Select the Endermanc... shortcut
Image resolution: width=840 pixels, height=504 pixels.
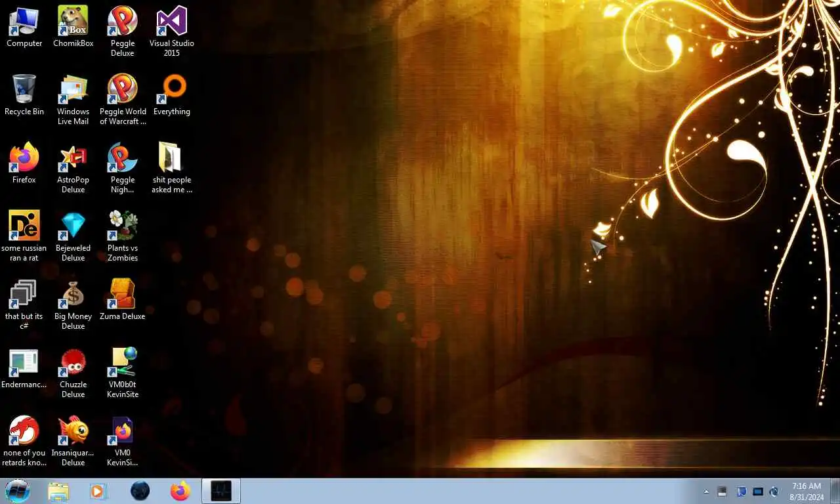24,368
